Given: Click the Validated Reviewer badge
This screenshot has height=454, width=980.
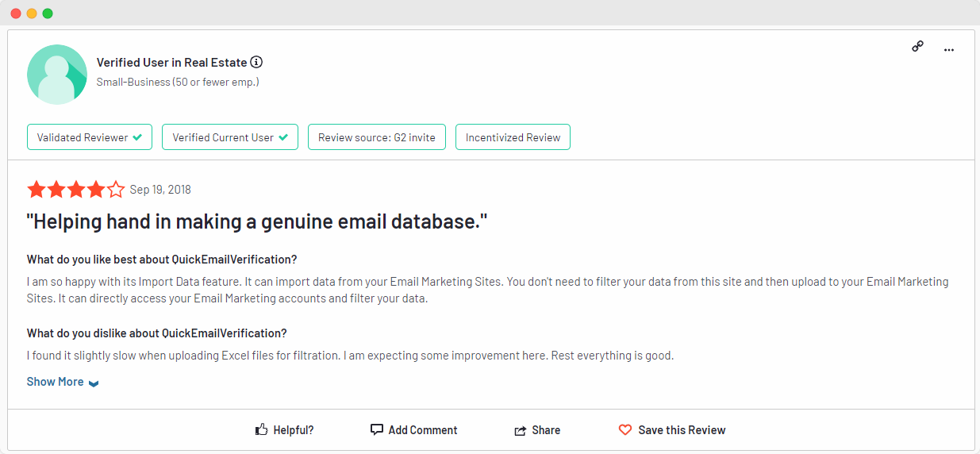Looking at the screenshot, I should [90, 137].
